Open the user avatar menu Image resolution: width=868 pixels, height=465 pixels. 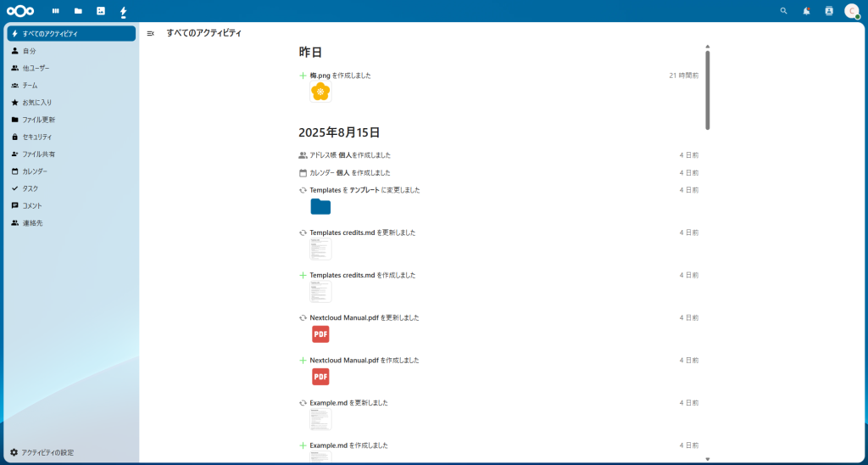[851, 11]
